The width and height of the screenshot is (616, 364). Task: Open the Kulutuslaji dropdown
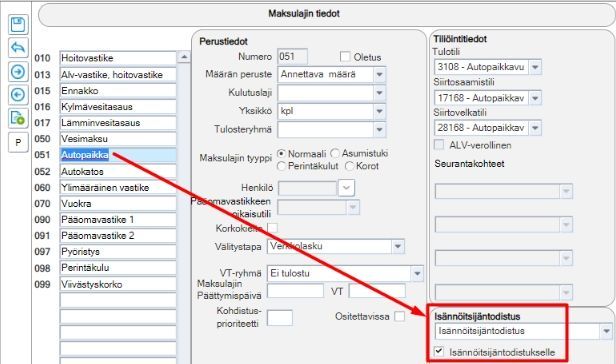coord(379,93)
